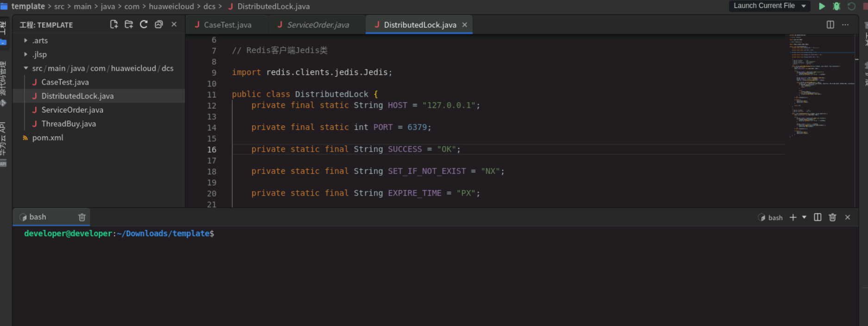868x326 pixels.
Task: Open ServiceOrder.java in the file tree
Action: [x=72, y=110]
